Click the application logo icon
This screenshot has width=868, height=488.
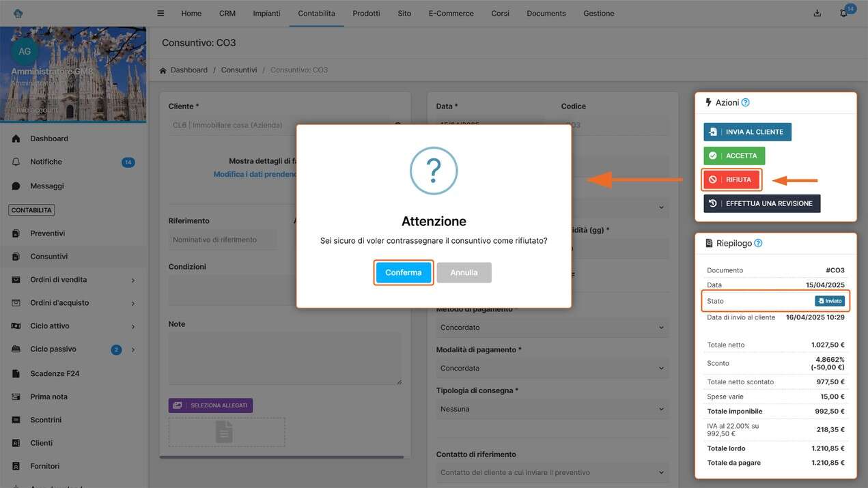(x=18, y=14)
